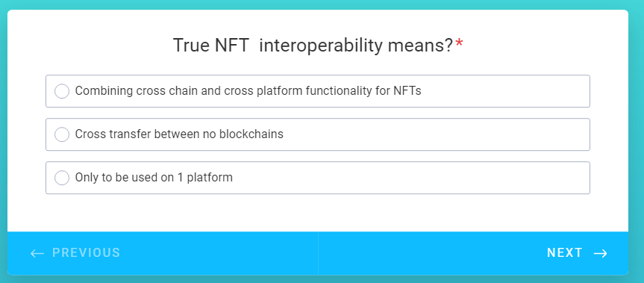Click the left arrow icon beside PREVIOUS

(x=37, y=253)
